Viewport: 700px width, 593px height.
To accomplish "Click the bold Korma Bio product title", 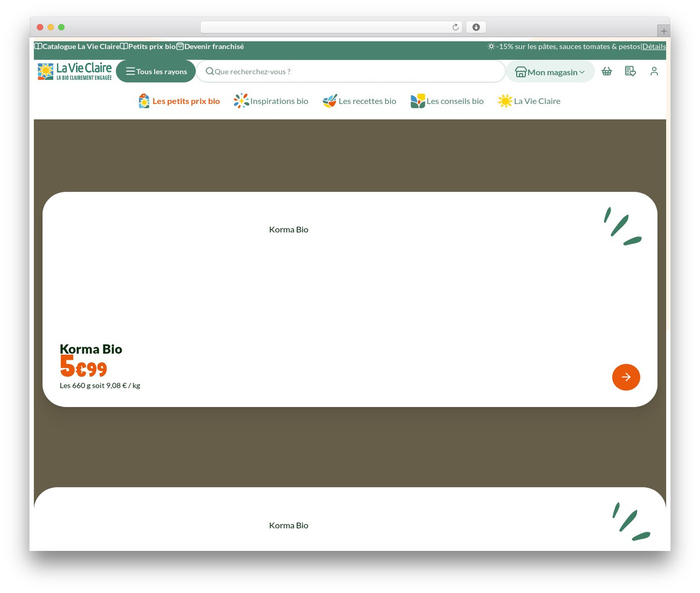I will [x=91, y=349].
